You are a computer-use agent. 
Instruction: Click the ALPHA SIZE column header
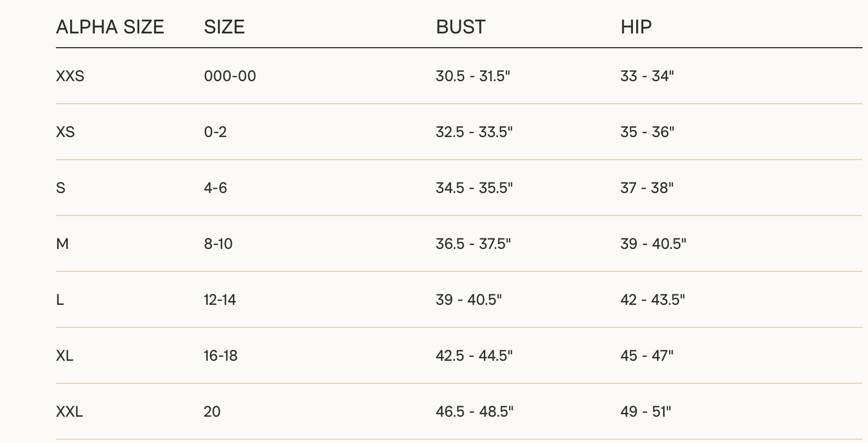pyautogui.click(x=110, y=27)
